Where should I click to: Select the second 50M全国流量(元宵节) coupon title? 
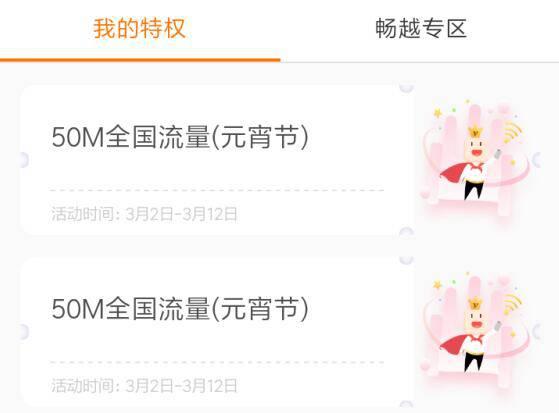point(180,309)
